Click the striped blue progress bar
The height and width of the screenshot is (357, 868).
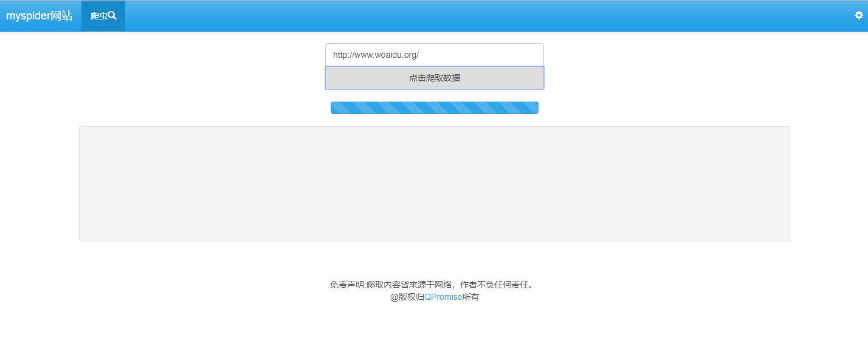click(x=434, y=107)
